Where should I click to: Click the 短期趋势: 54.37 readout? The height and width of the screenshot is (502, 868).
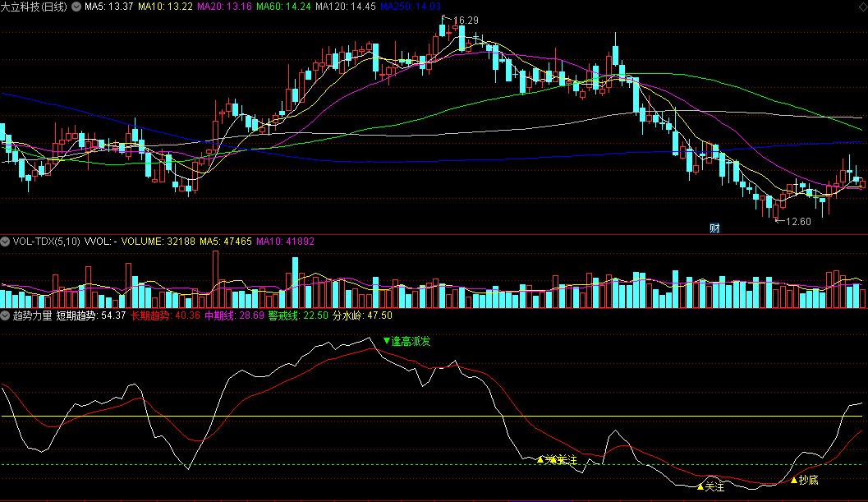pyautogui.click(x=91, y=315)
